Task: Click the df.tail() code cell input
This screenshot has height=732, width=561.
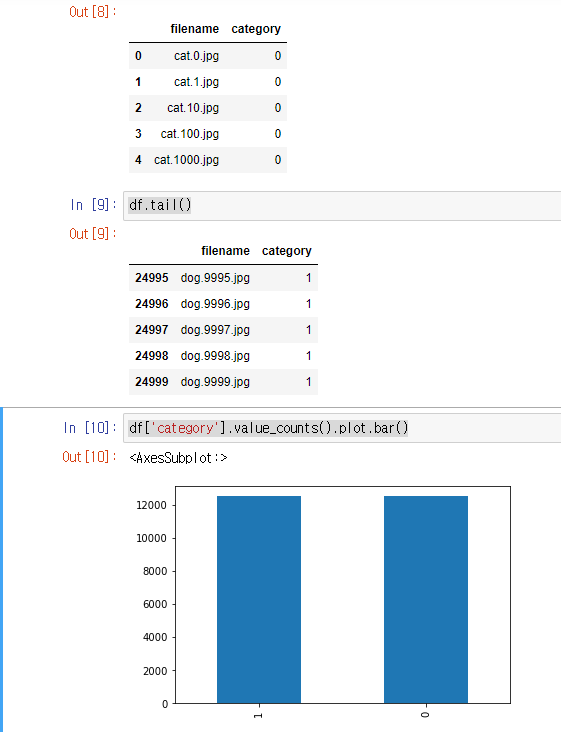Action: pyautogui.click(x=342, y=205)
